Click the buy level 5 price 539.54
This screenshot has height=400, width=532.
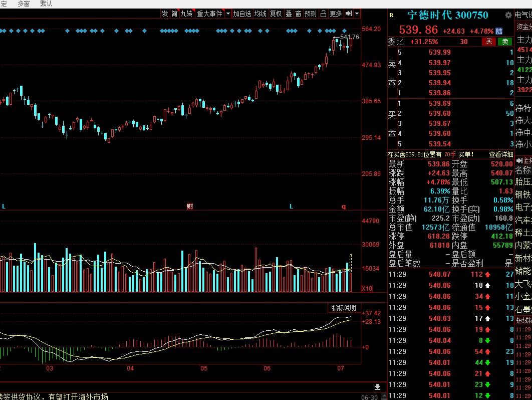[x=440, y=144]
